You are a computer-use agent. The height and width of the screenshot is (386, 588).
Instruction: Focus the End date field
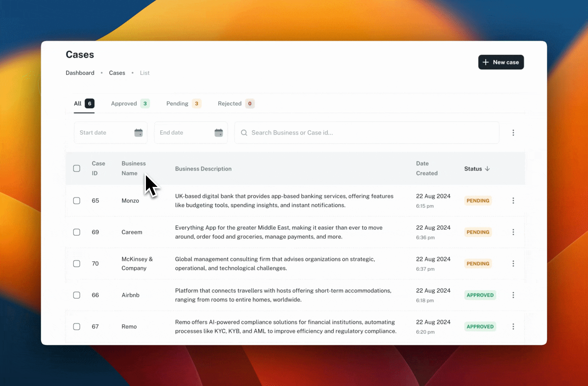point(191,133)
